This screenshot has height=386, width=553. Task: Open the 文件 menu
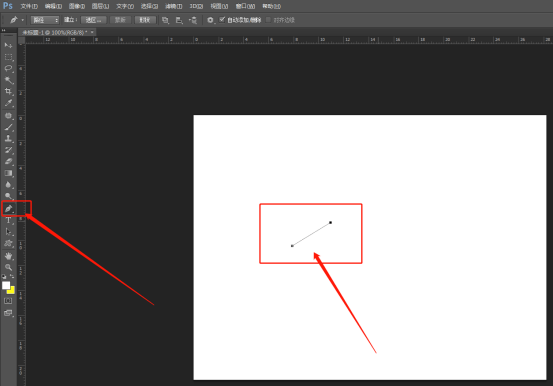pos(29,6)
